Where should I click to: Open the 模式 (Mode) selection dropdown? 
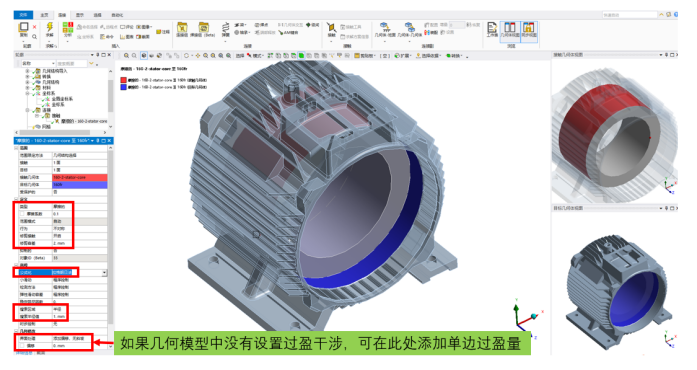[x=256, y=56]
